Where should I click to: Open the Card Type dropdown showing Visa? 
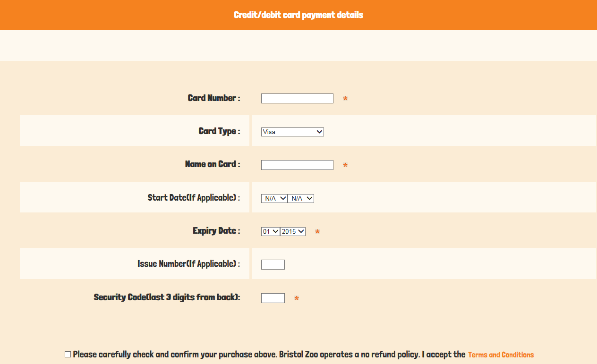292,132
